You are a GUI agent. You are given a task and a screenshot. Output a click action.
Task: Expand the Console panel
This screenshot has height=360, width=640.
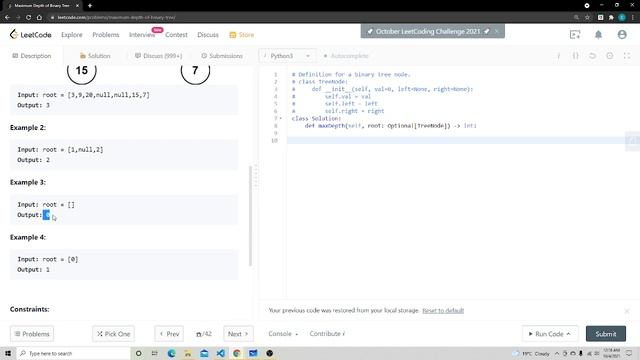pyautogui.click(x=283, y=334)
